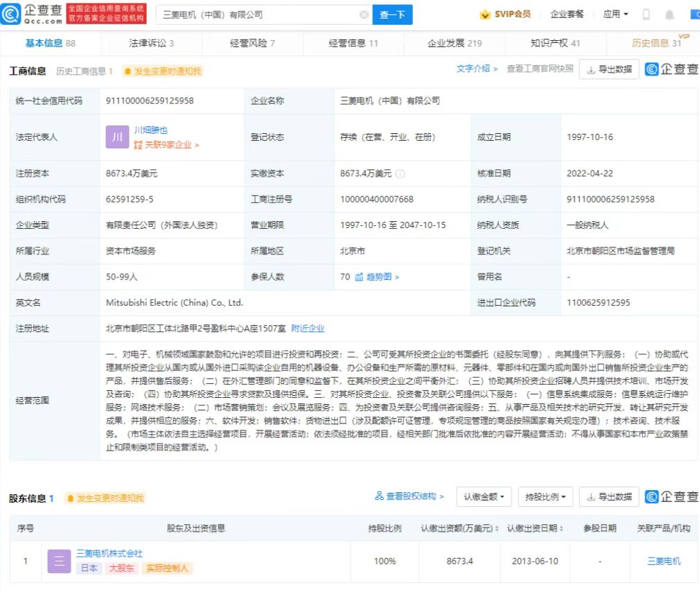This screenshot has width=700, height=592.
Task: Open SVIP会员 crown icon link
Action: (505, 15)
